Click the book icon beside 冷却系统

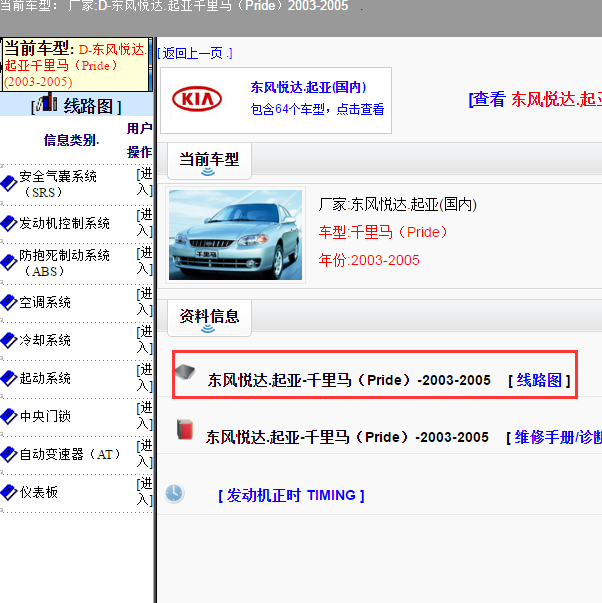coord(8,340)
